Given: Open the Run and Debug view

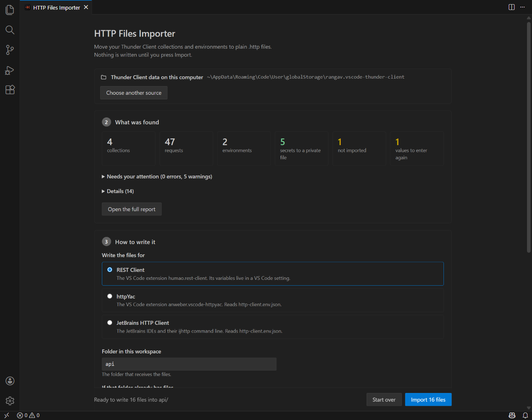Looking at the screenshot, I should pyautogui.click(x=10, y=70).
